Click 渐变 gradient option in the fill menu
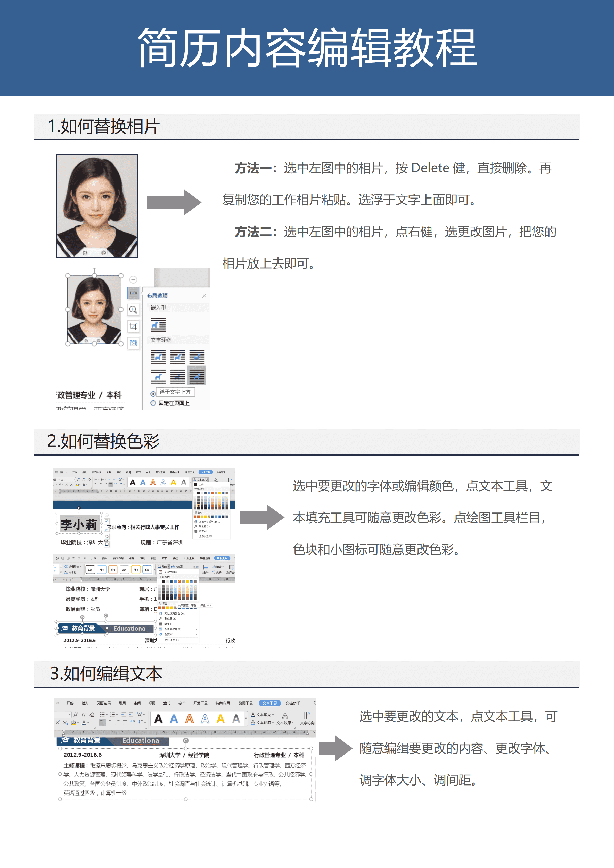Screen dimensions: 614x868 pyautogui.click(x=169, y=624)
